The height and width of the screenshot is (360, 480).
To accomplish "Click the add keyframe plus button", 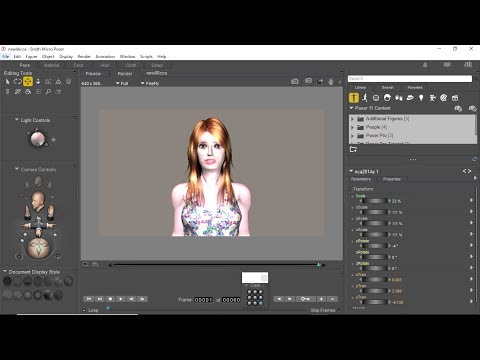I will [321, 299].
